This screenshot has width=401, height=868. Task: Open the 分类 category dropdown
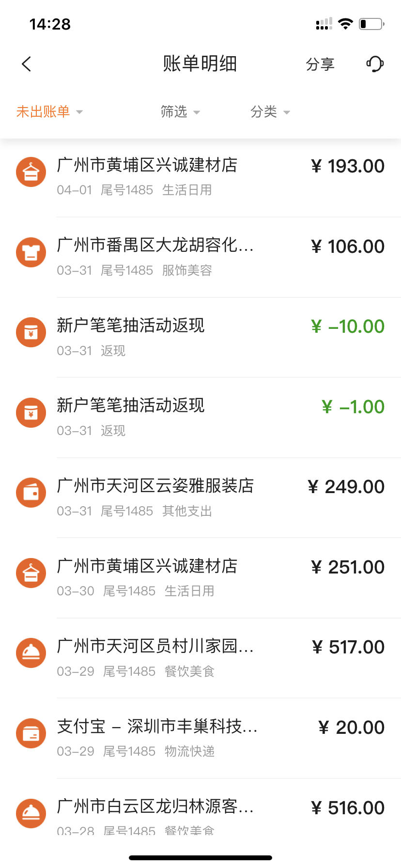pyautogui.click(x=270, y=112)
